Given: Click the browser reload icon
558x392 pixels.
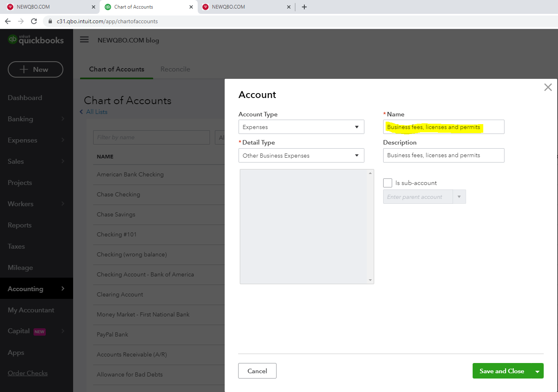Looking at the screenshot, I should pyautogui.click(x=34, y=21).
